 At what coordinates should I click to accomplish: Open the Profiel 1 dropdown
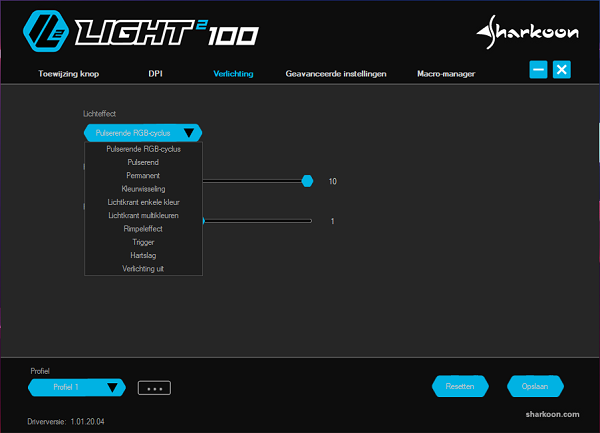coord(77,387)
